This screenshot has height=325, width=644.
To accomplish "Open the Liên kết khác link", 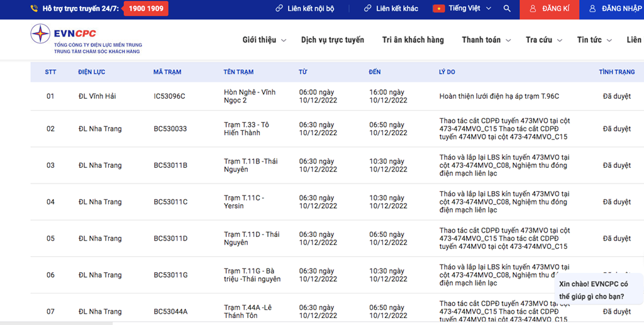I will coord(397,9).
